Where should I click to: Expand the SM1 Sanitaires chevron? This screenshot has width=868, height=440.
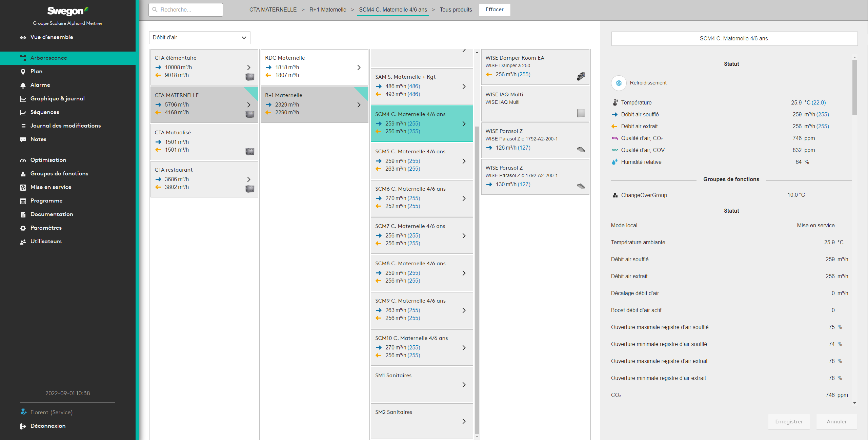point(464,385)
